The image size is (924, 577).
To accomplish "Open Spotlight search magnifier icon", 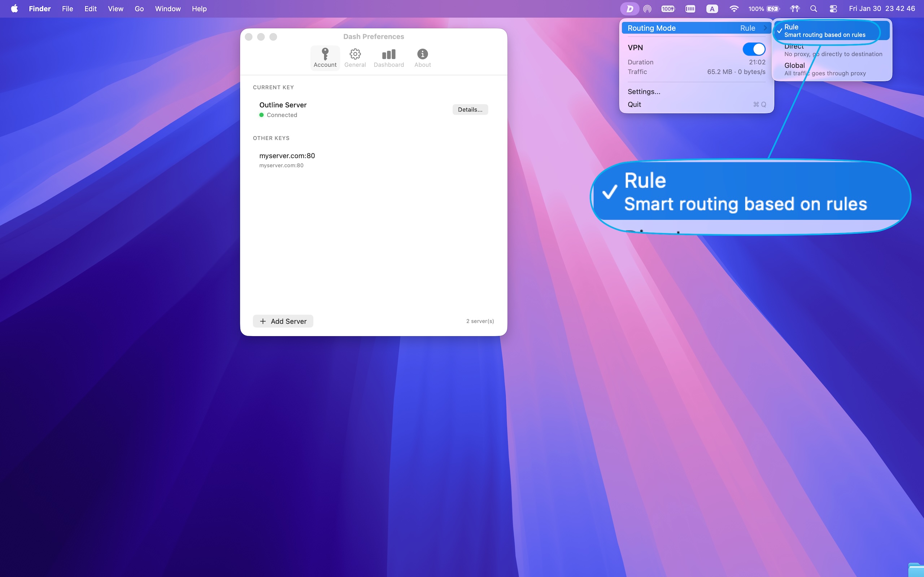I will click(813, 8).
